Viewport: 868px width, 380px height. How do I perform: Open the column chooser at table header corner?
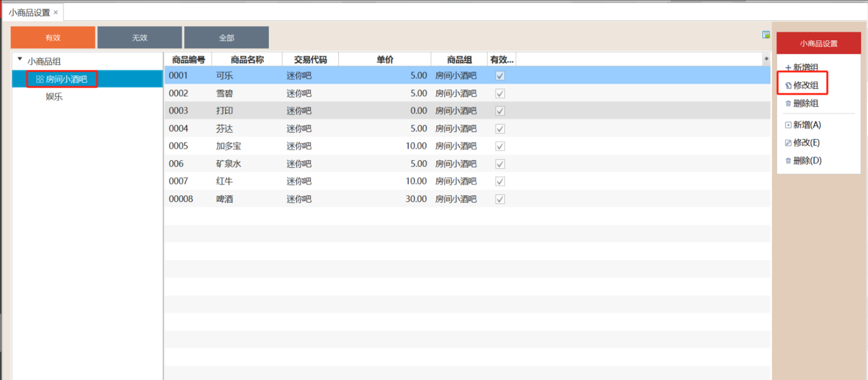pos(766,59)
